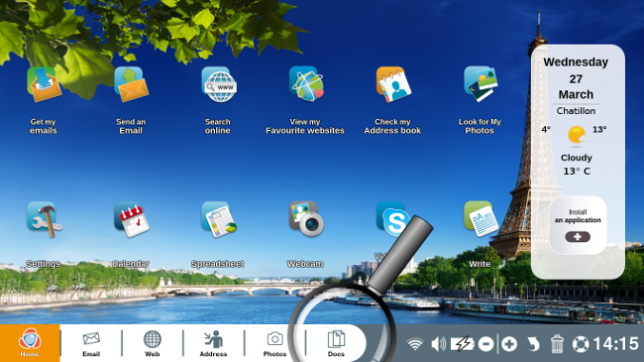This screenshot has width=644, height=362.
Task: Start the Webcam app
Action: click(306, 219)
